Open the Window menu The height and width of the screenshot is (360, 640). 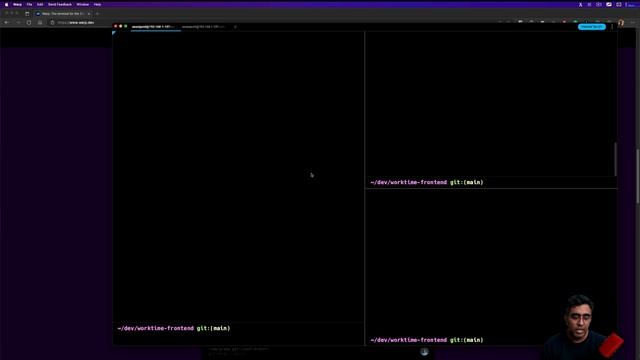(x=82, y=4)
